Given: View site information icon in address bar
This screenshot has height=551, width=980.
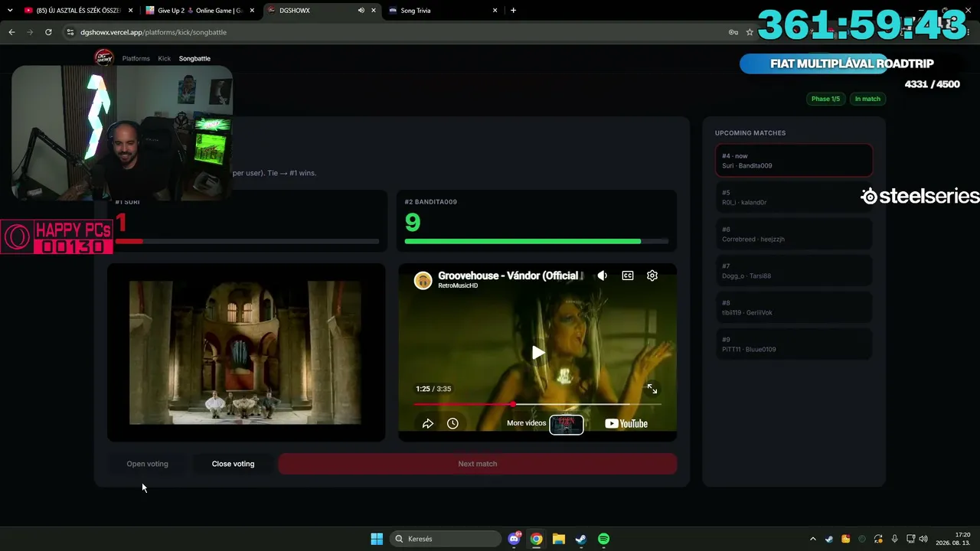Looking at the screenshot, I should (70, 32).
